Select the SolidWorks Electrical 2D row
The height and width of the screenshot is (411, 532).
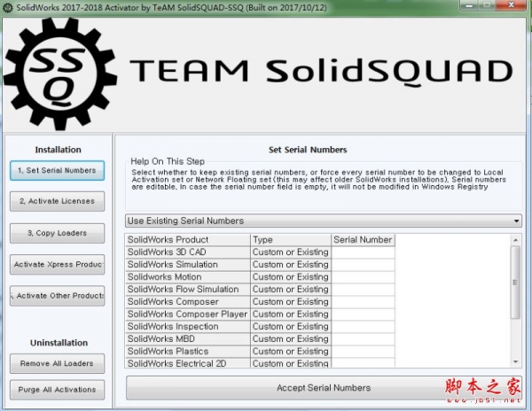coord(260,363)
